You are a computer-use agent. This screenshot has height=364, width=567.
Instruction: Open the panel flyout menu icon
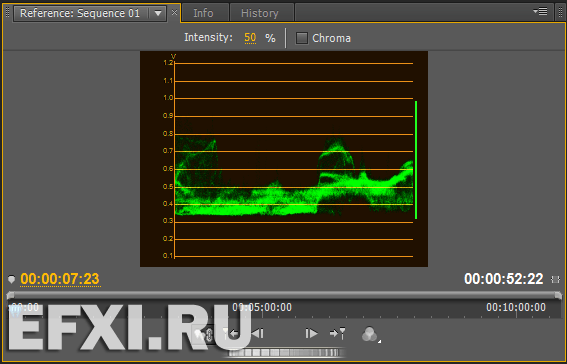540,12
